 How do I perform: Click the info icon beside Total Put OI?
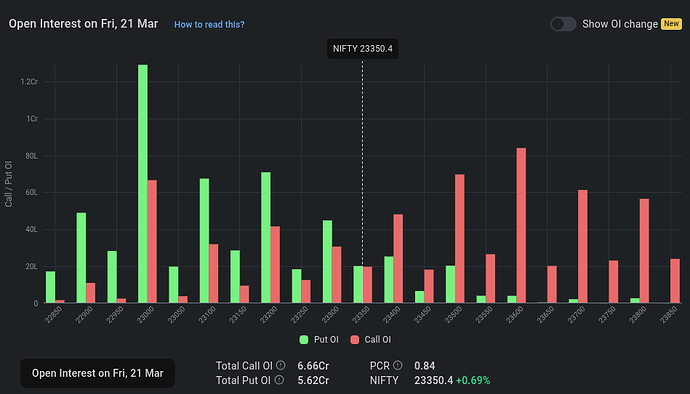click(279, 379)
